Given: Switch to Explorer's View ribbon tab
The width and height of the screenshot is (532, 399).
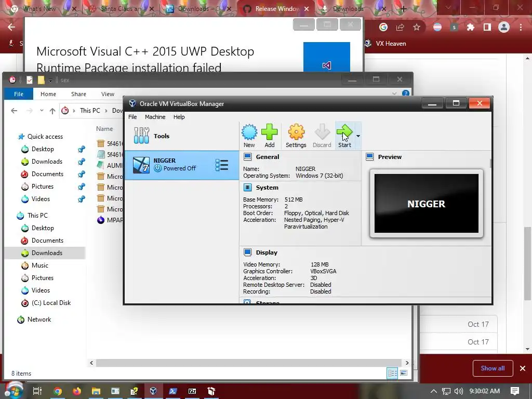Looking at the screenshot, I should (108, 94).
